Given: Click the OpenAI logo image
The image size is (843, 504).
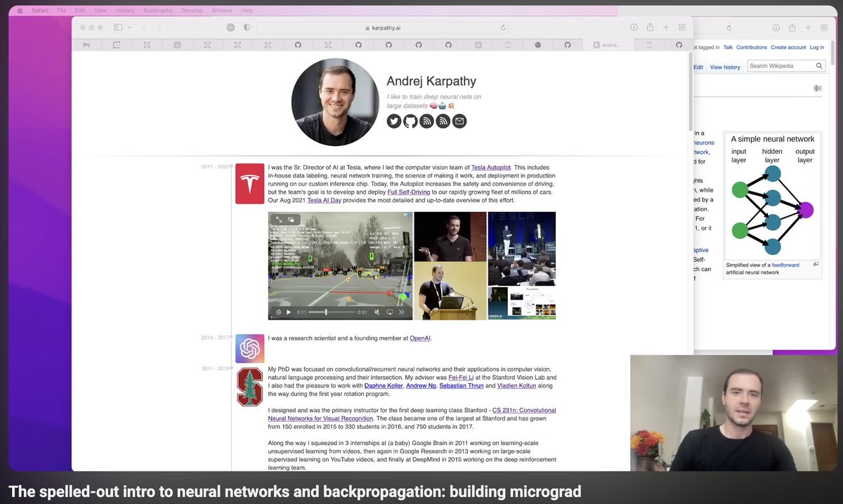Looking at the screenshot, I should tap(249, 348).
